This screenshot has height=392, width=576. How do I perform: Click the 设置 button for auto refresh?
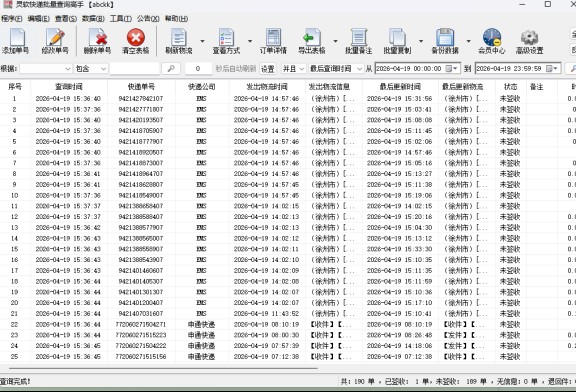tap(267, 68)
